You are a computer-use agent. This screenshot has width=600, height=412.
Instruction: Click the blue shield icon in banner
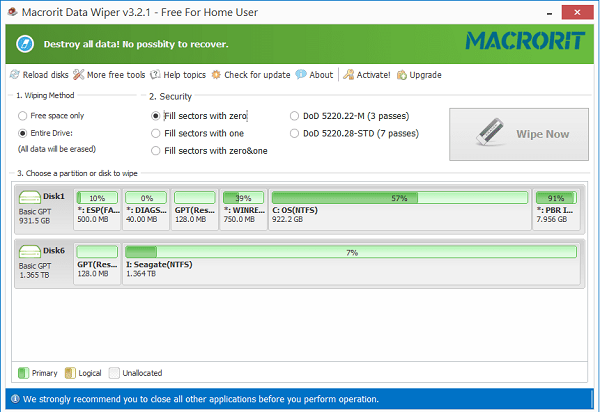(x=25, y=44)
